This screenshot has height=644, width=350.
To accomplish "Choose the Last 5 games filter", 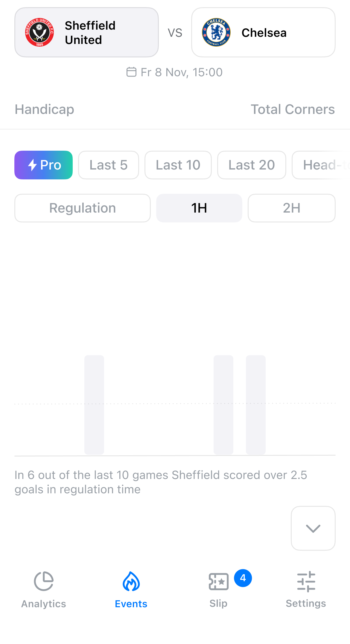I will pos(109,165).
